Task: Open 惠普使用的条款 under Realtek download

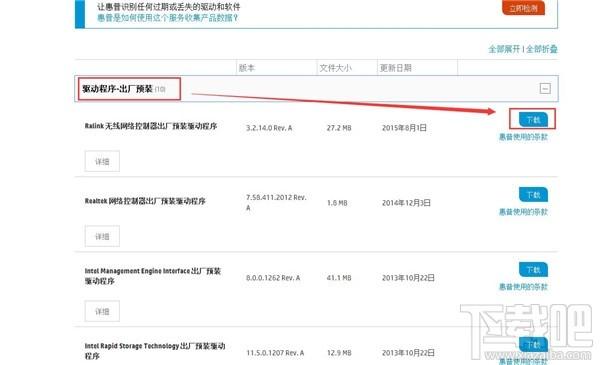Action: [523, 212]
